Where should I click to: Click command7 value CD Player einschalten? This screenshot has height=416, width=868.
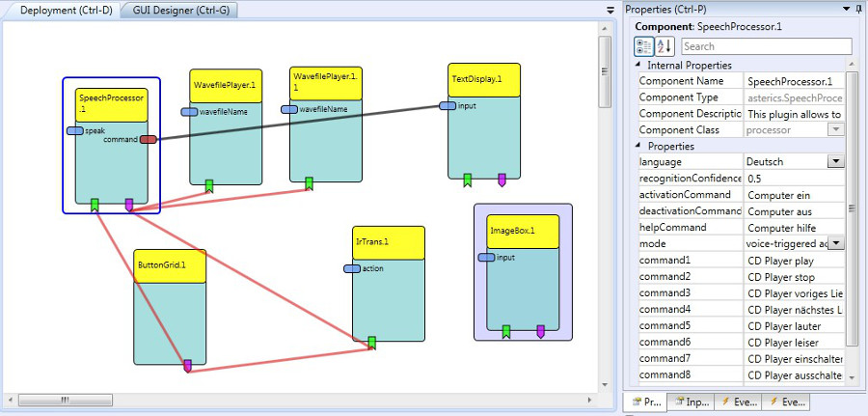tap(795, 358)
